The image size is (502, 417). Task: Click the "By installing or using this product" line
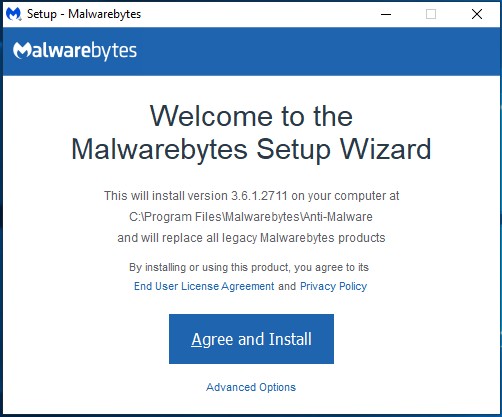[249, 267]
